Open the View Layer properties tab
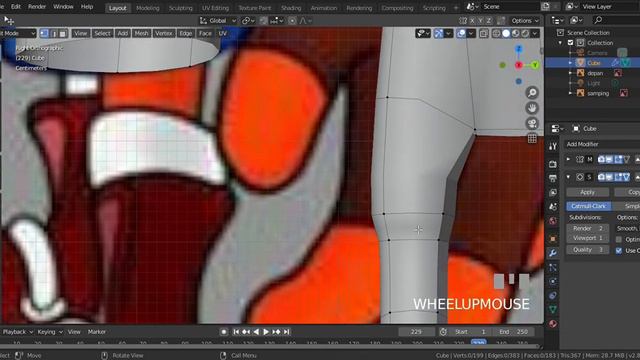640x360 pixels. [x=553, y=192]
